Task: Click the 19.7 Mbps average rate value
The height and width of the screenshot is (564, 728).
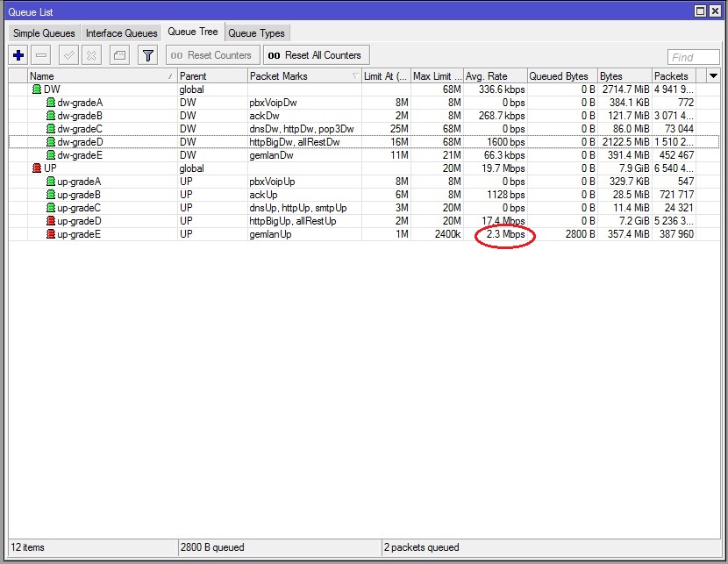Action: tap(503, 168)
